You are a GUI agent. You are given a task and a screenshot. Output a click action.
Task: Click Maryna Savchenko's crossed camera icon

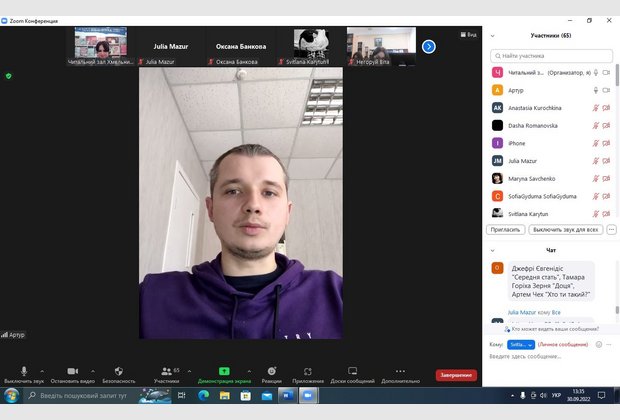606,179
